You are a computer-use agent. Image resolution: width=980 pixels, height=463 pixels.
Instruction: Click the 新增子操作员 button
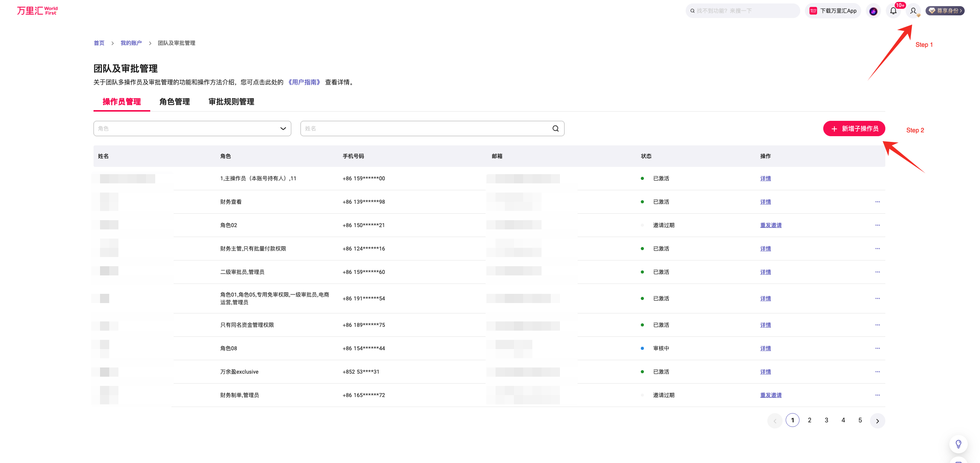[854, 129]
